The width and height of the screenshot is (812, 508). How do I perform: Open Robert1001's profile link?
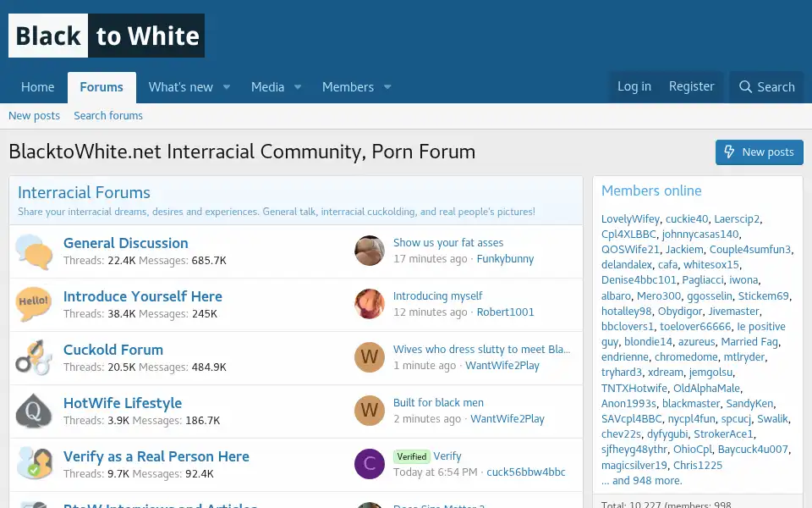click(x=505, y=312)
